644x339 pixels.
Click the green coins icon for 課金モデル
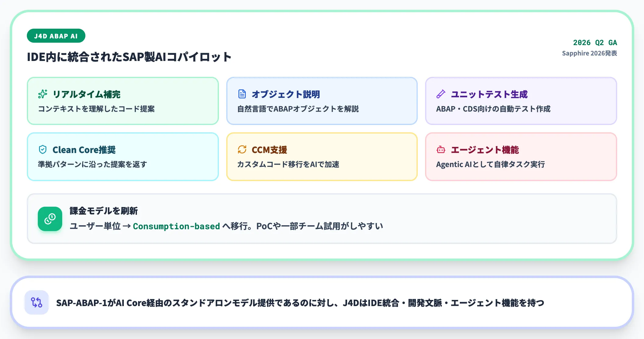point(50,219)
